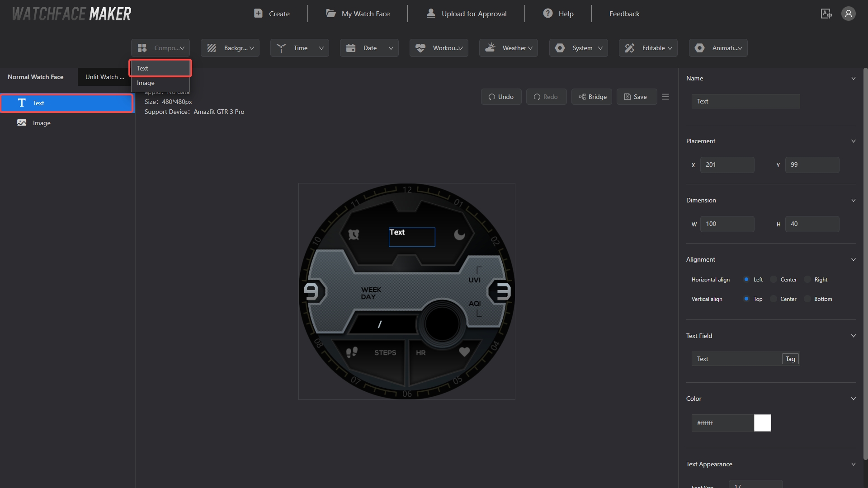This screenshot has height=488, width=868.
Task: Open the hamburger menu beside Save
Action: pyautogui.click(x=665, y=97)
